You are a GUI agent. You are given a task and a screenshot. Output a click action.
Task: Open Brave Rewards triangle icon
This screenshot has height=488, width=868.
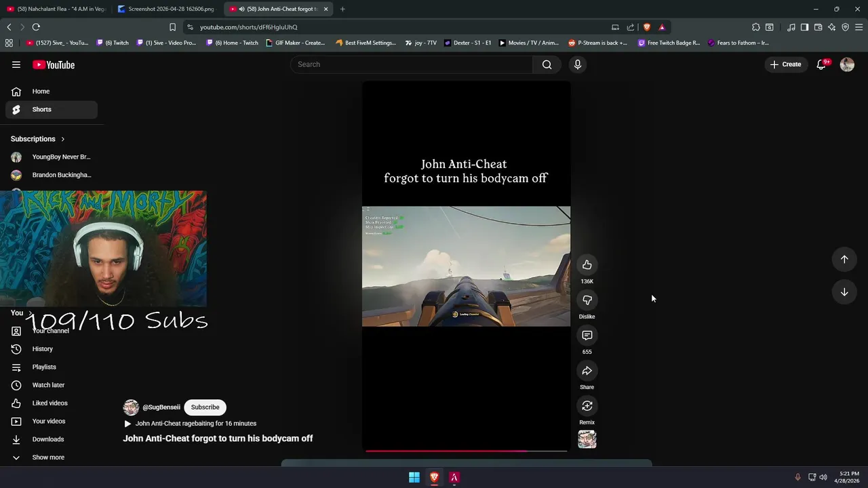[662, 27]
